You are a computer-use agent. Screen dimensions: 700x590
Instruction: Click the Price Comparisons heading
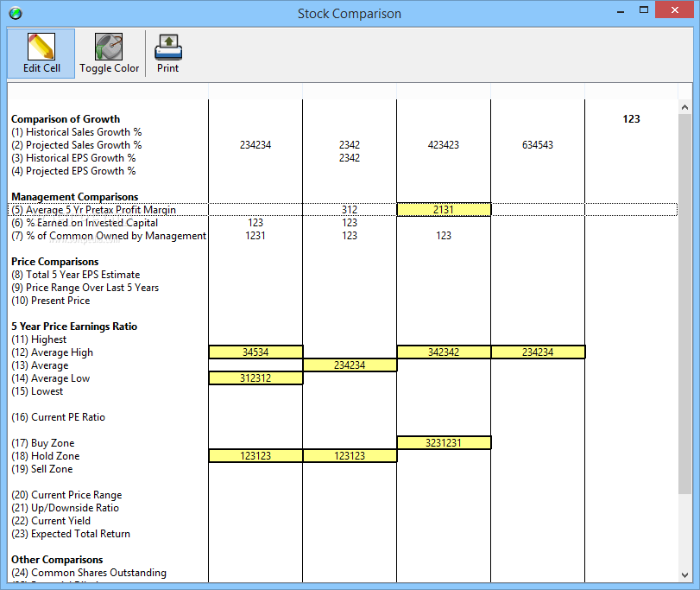pos(55,261)
